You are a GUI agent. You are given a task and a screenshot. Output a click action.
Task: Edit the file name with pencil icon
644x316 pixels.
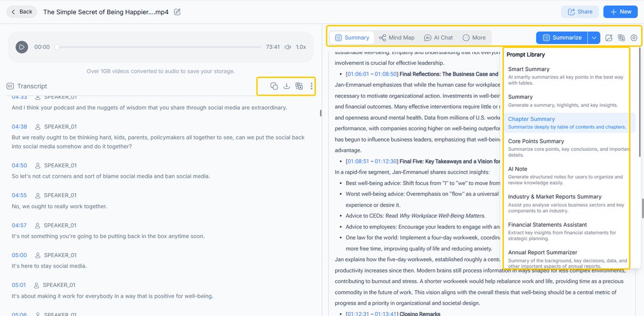tap(178, 12)
